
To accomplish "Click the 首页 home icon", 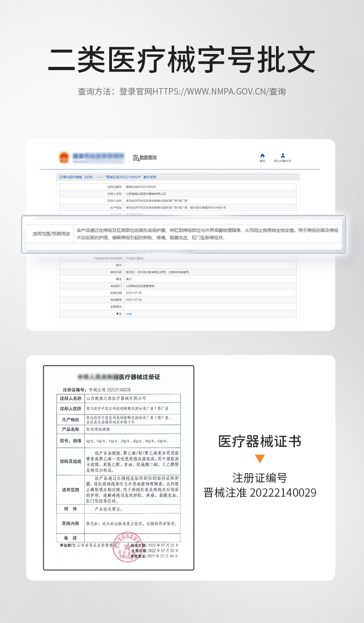I will pyautogui.click(x=262, y=156).
